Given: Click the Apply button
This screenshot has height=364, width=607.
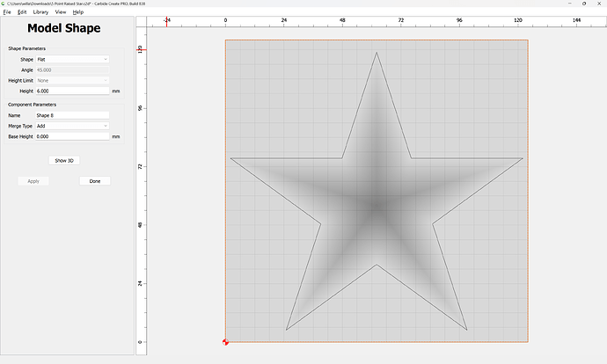Looking at the screenshot, I should (x=33, y=181).
